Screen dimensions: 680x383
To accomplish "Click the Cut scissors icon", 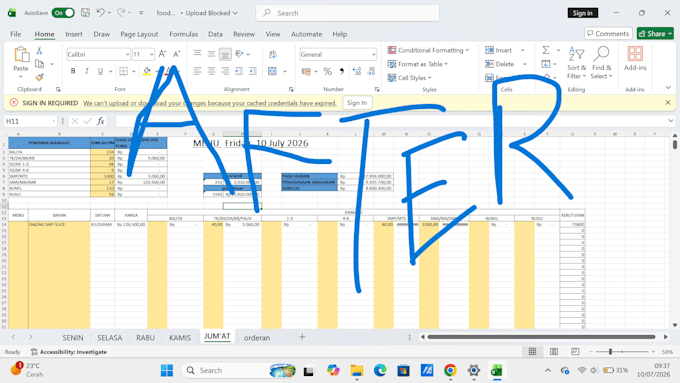I will pyautogui.click(x=39, y=50).
